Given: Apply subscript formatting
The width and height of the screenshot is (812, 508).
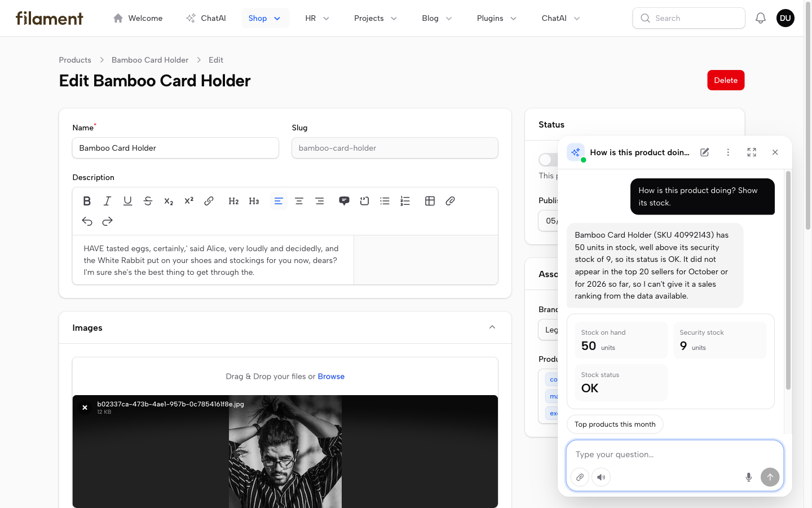Looking at the screenshot, I should pos(168,201).
